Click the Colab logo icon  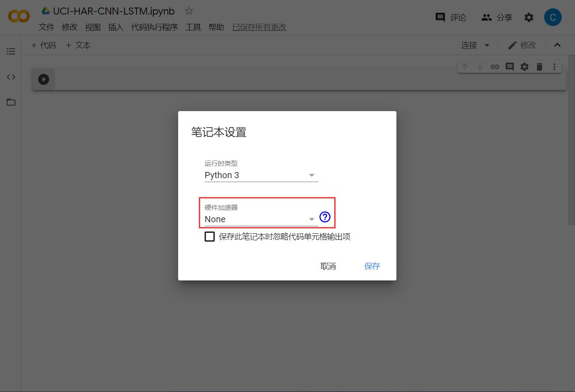pyautogui.click(x=19, y=17)
